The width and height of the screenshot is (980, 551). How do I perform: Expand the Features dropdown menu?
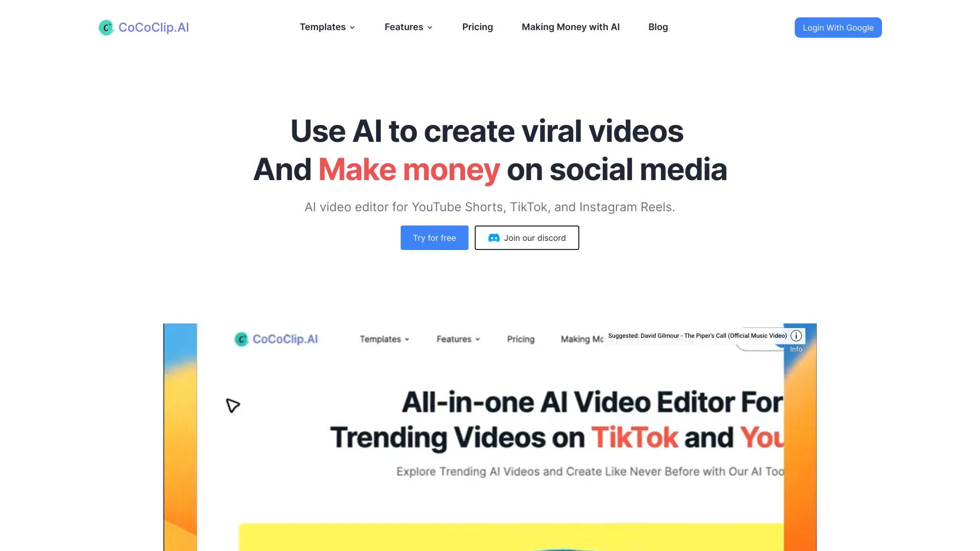point(408,27)
